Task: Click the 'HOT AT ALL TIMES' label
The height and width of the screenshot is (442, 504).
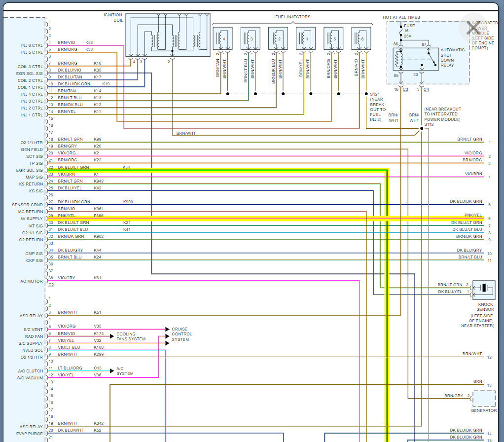Action: (x=401, y=17)
